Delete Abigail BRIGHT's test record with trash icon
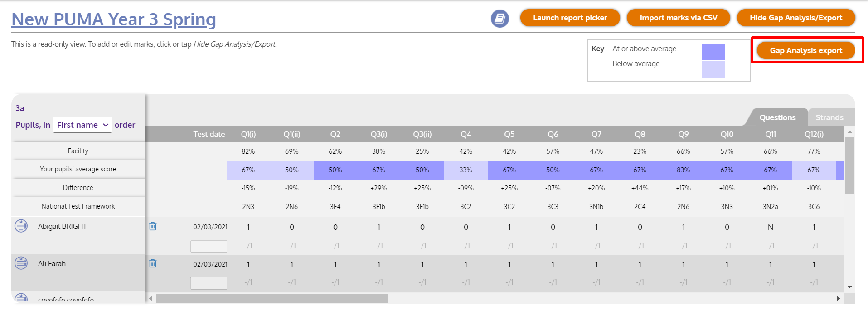Viewport: 868px width, 316px height. [x=153, y=226]
